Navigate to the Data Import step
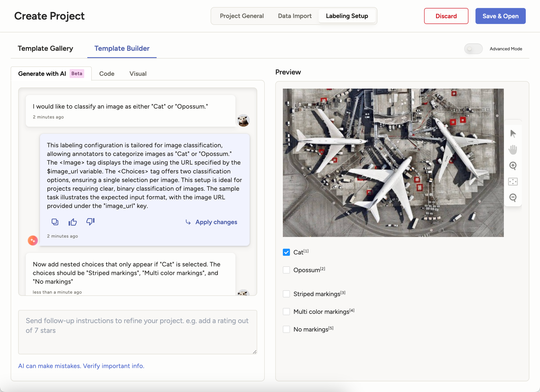Screen dimensions: 540x392 pyautogui.click(x=294, y=15)
